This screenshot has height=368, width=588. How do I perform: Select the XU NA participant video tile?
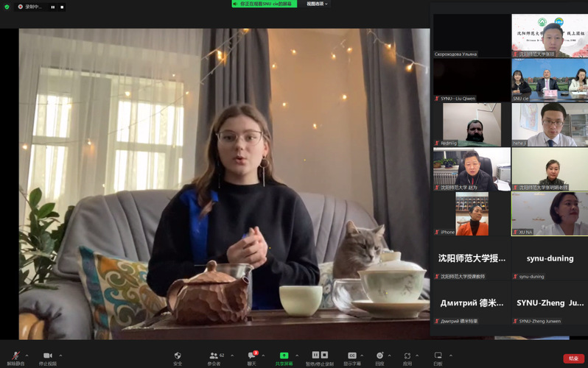[x=550, y=214]
